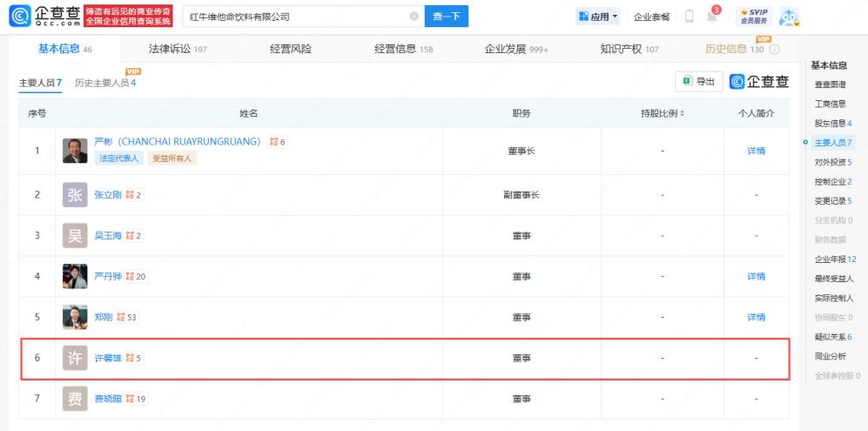Image resolution: width=868 pixels, height=431 pixels.
Task: Select the 主要人员 7 sub-tab
Action: pos(40,83)
